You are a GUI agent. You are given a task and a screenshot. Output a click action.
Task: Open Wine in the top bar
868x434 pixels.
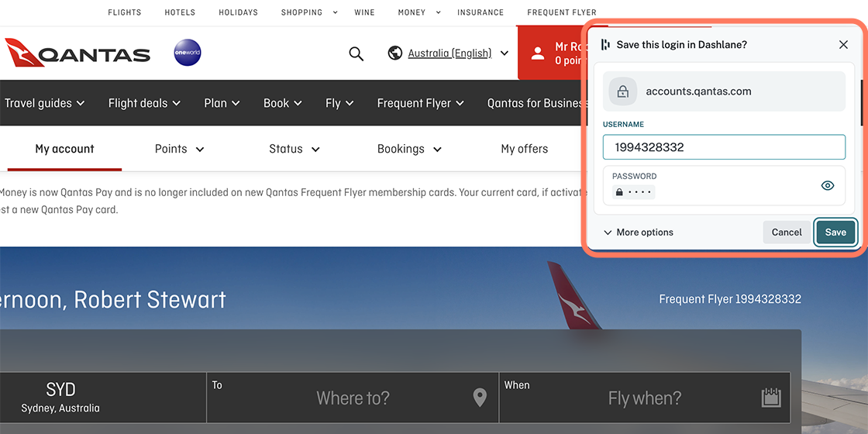click(364, 12)
